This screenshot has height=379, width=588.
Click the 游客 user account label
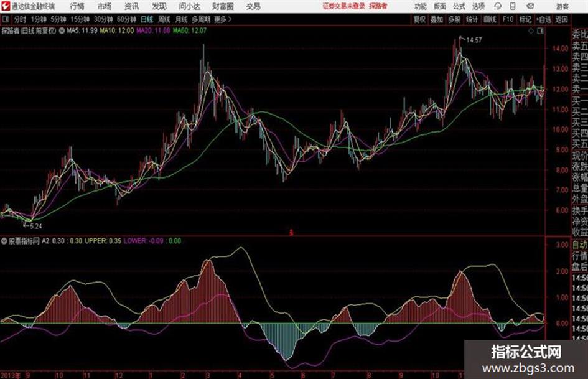pyautogui.click(x=562, y=6)
